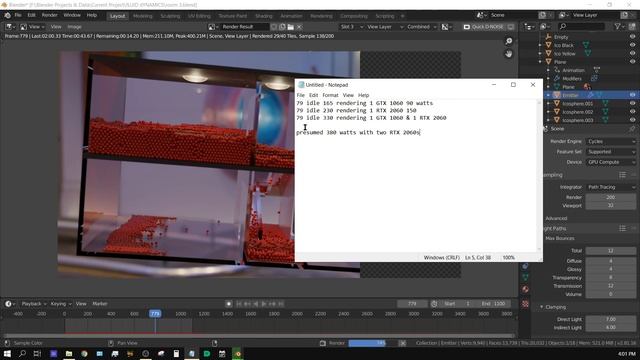This screenshot has width=640, height=360.
Task: Expand the Ico Black tree item
Action: pos(540,45)
